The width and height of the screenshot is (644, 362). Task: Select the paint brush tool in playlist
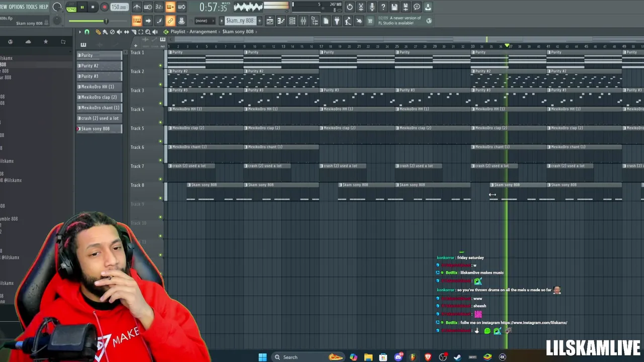(105, 32)
